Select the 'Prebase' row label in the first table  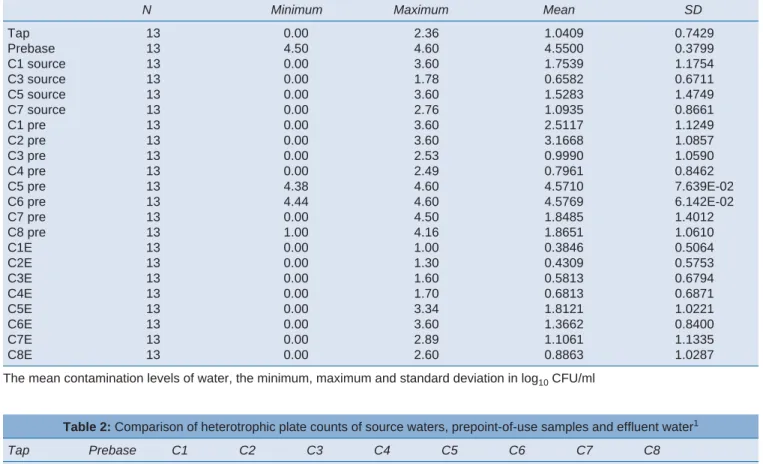31,49
